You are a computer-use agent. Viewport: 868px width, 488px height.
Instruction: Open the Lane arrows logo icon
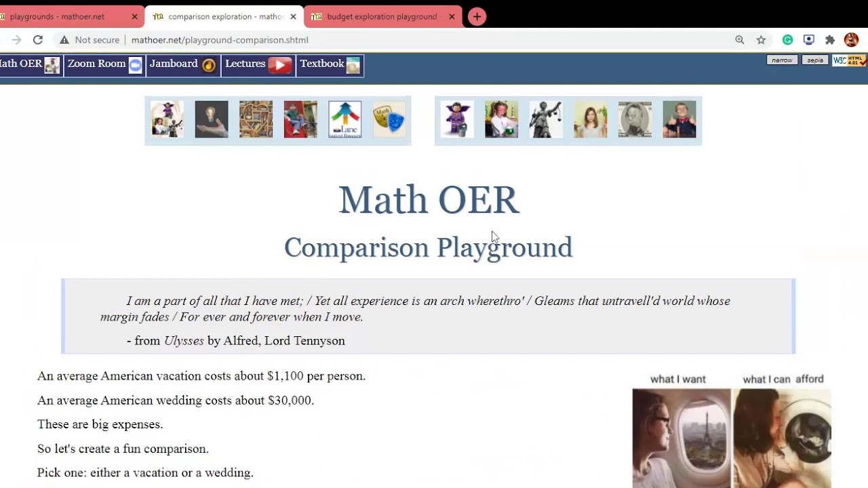click(x=345, y=119)
